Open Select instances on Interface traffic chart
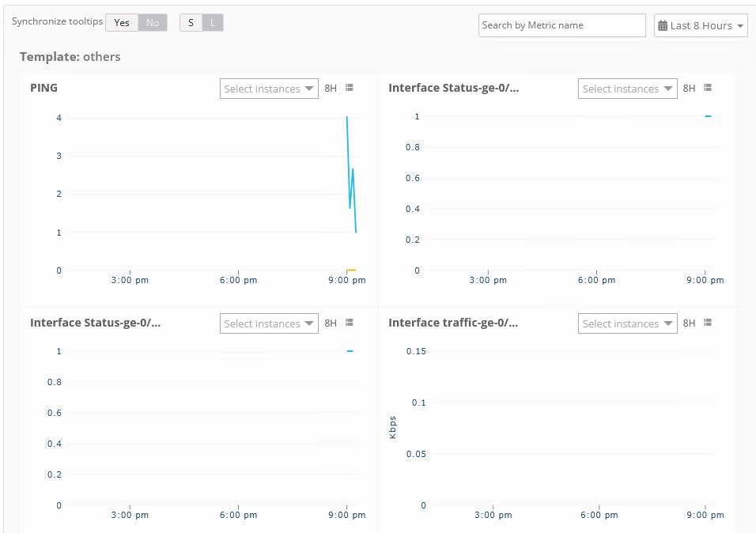Image resolution: width=756 pixels, height=533 pixels. pyautogui.click(x=628, y=323)
